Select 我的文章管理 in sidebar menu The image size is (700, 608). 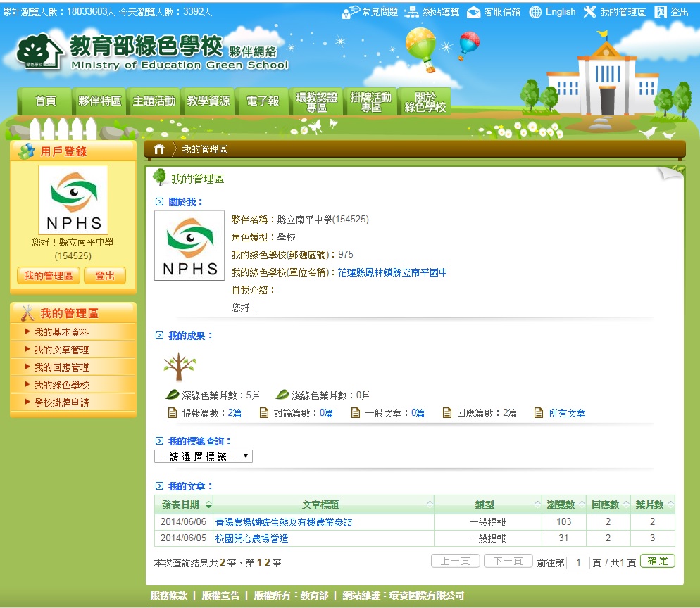[61, 350]
